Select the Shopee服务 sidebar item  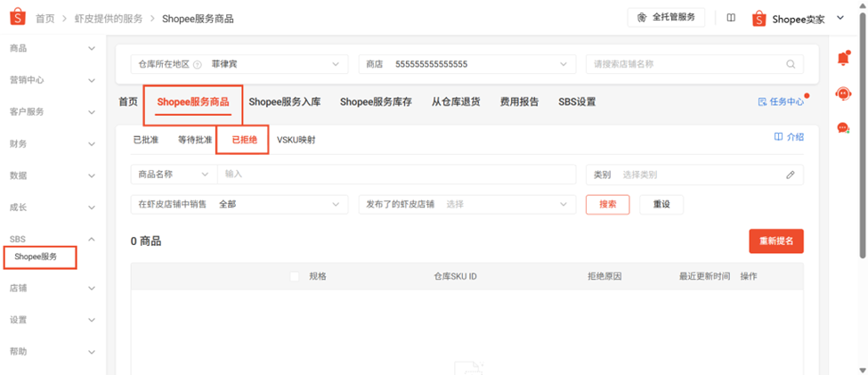click(36, 257)
